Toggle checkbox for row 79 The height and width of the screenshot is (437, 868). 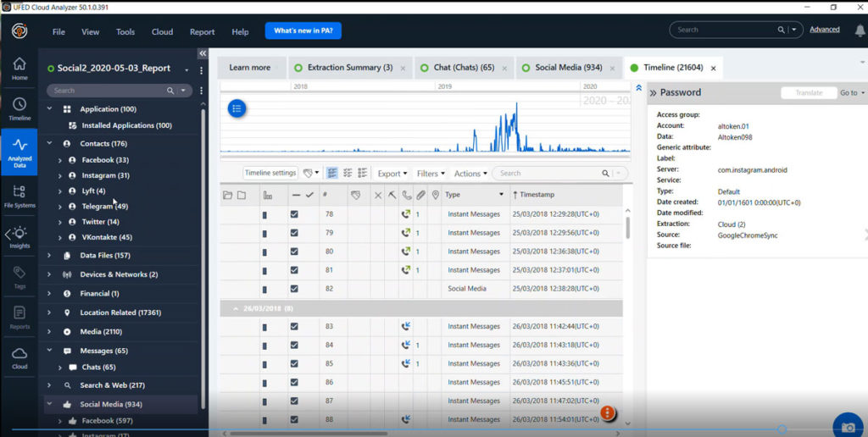294,233
